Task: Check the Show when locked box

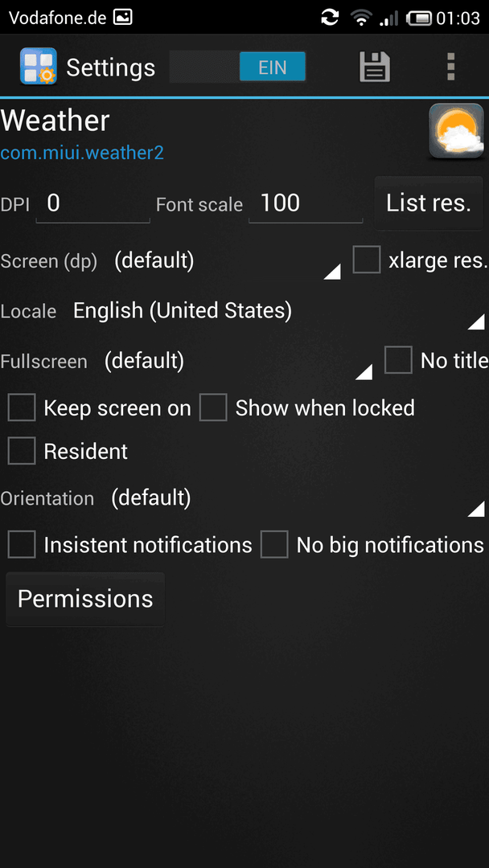Action: [213, 408]
